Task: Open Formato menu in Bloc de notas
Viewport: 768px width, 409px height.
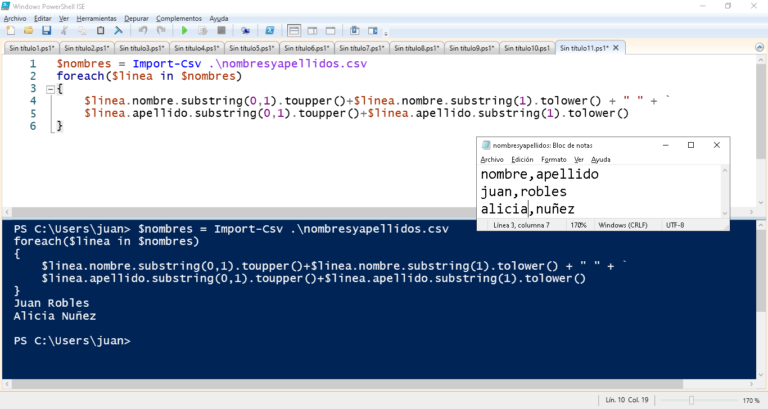Action: click(553, 159)
